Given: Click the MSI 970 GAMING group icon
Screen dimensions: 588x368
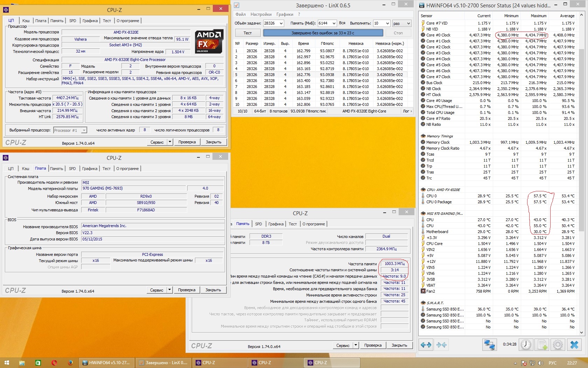Looking at the screenshot, I should (423, 213).
